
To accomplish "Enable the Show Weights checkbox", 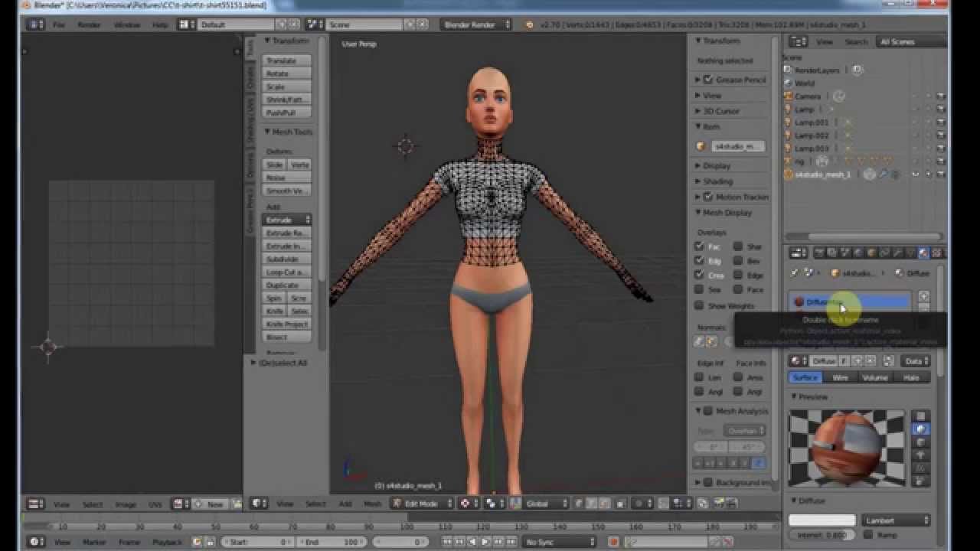I will tap(699, 305).
